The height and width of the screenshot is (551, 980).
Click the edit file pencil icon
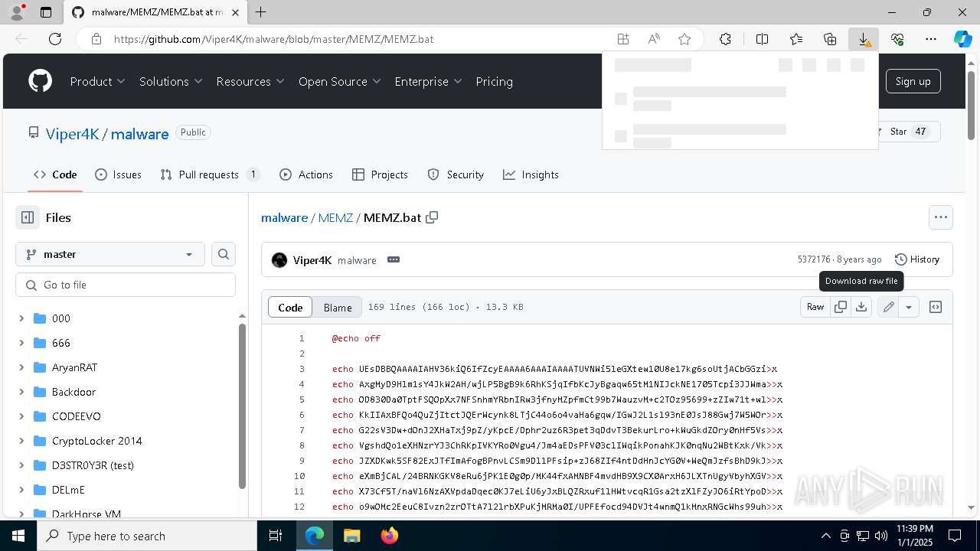click(x=888, y=307)
